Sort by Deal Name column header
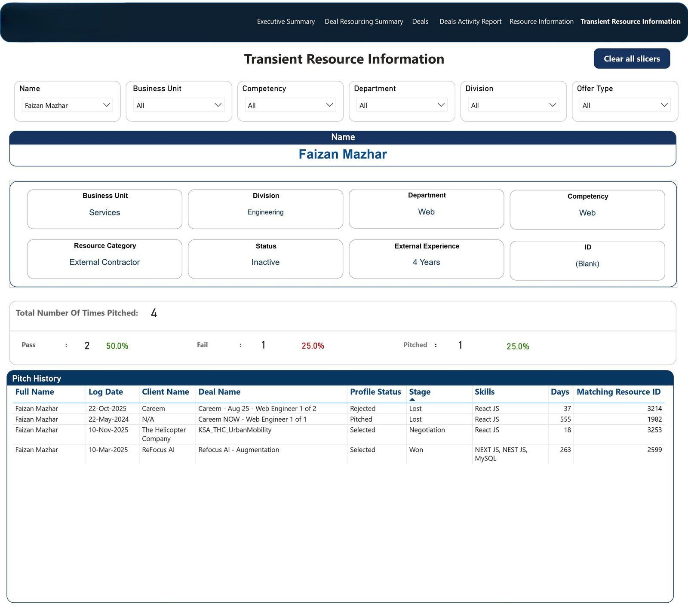The width and height of the screenshot is (688, 616). point(219,392)
